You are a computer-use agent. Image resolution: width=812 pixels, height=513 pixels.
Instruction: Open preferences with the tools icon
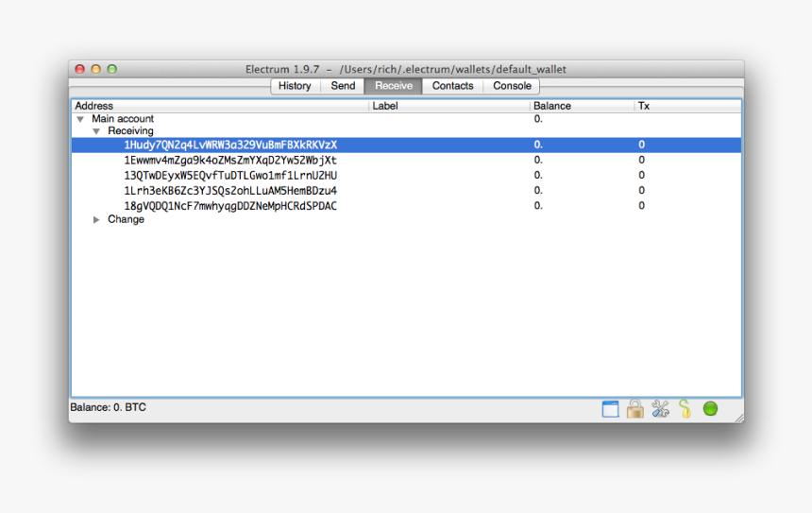[660, 409]
